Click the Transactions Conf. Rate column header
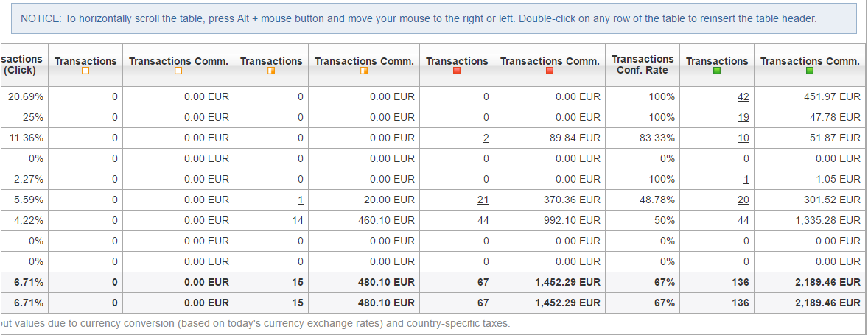The image size is (868, 335). [x=643, y=64]
